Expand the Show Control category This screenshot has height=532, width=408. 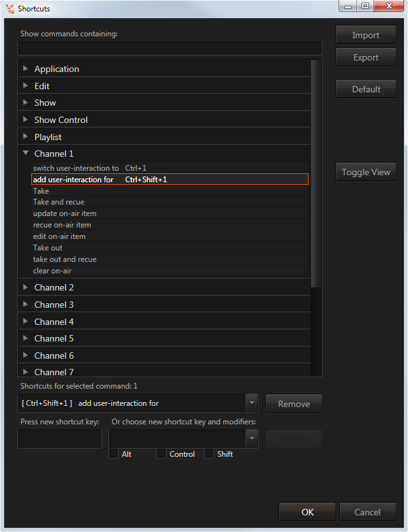(25, 120)
